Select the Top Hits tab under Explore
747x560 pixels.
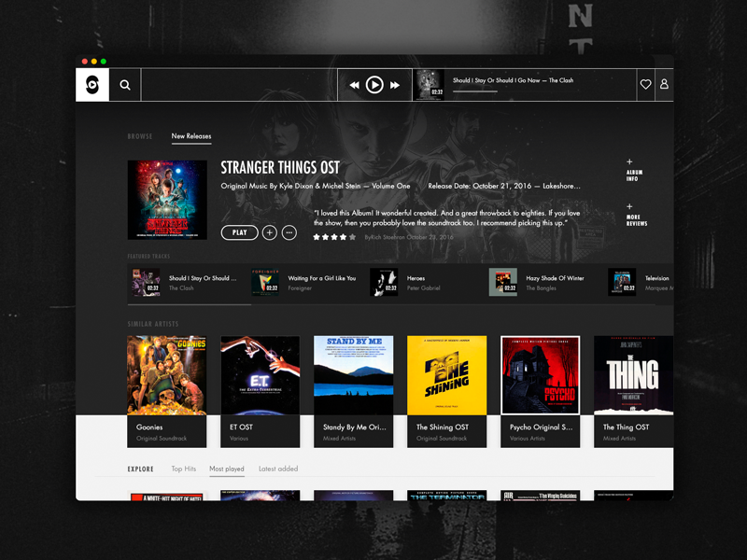click(183, 469)
